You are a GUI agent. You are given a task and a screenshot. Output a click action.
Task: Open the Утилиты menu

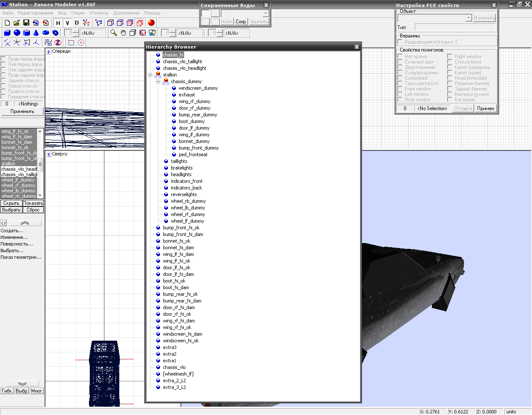coord(99,13)
